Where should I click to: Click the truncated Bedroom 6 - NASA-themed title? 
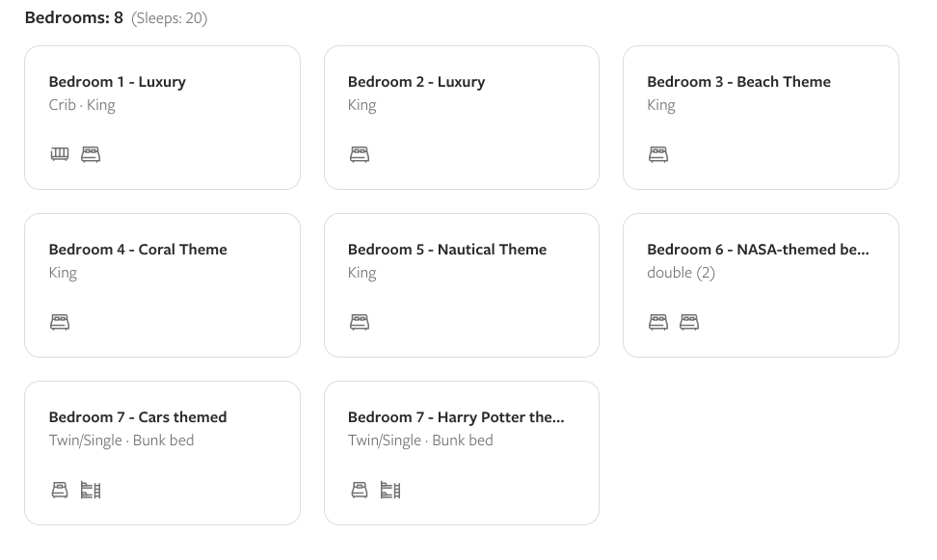click(x=758, y=250)
